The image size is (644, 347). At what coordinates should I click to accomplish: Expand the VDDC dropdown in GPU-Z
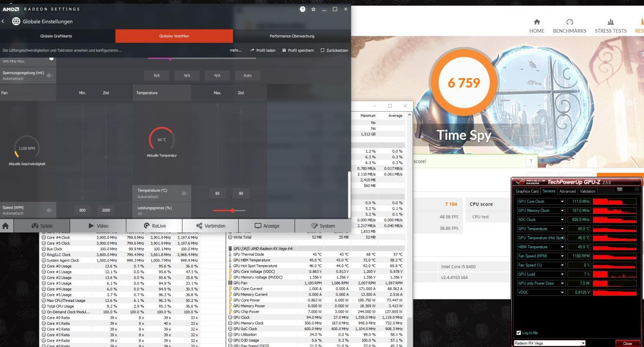(x=562, y=292)
